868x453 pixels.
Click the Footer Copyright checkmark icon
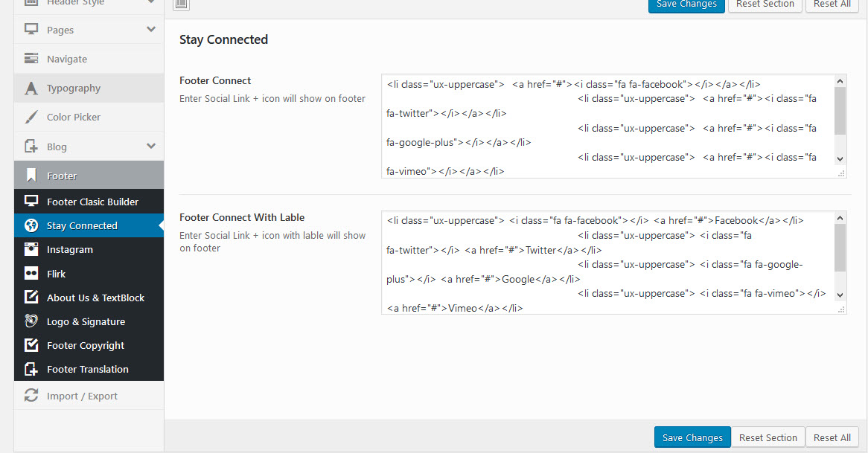coord(31,345)
